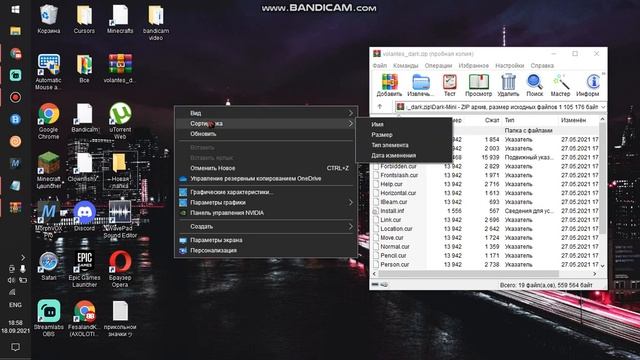Launch the Мастер wizard wand icon
Screen dimensions: 640x360
(x=560, y=85)
